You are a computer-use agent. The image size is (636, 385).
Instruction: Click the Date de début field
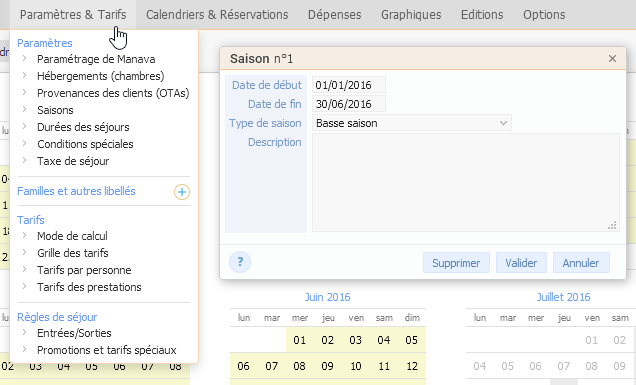tap(349, 85)
